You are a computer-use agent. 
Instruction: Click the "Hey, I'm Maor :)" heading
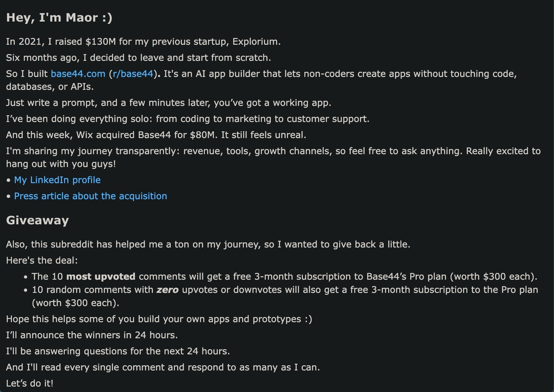(59, 17)
